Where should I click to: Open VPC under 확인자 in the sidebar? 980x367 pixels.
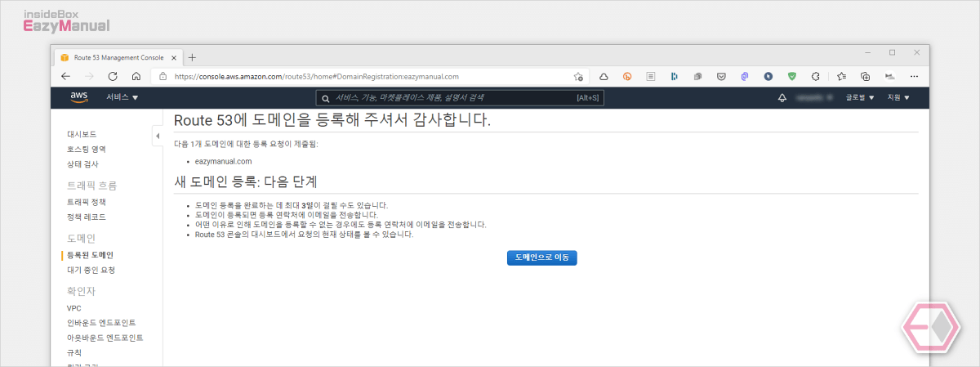(x=74, y=308)
